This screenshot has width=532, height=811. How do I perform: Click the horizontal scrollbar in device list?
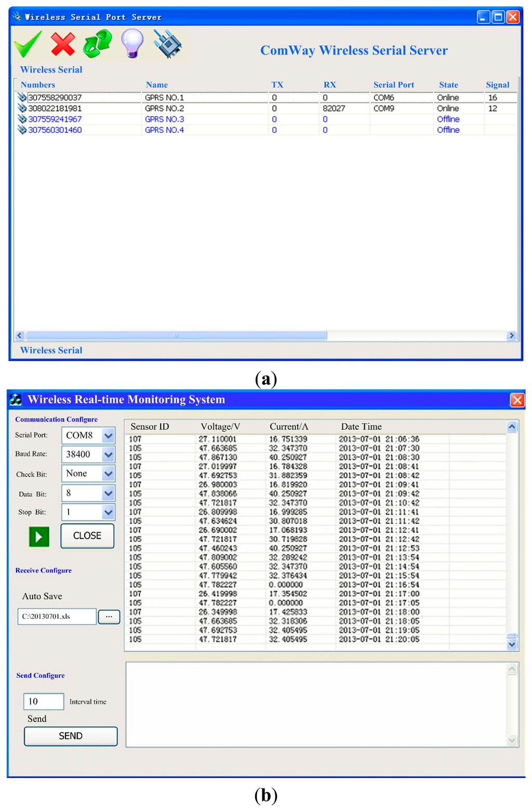(176, 336)
